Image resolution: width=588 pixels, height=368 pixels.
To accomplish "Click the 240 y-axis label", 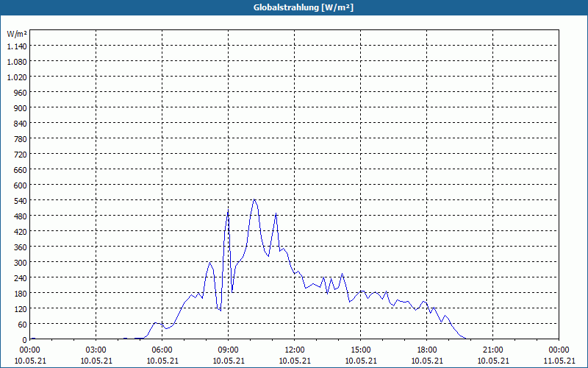I will click(21, 278).
